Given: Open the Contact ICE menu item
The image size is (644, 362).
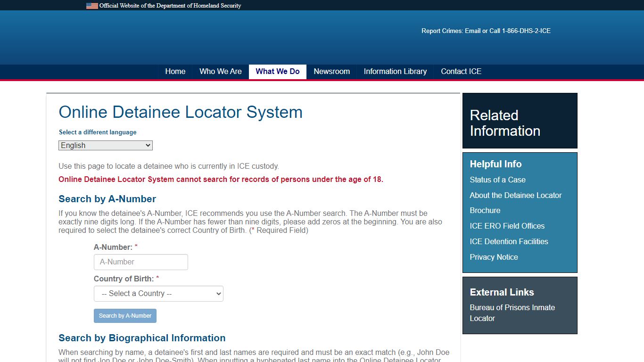Looking at the screenshot, I should pyautogui.click(x=461, y=72).
